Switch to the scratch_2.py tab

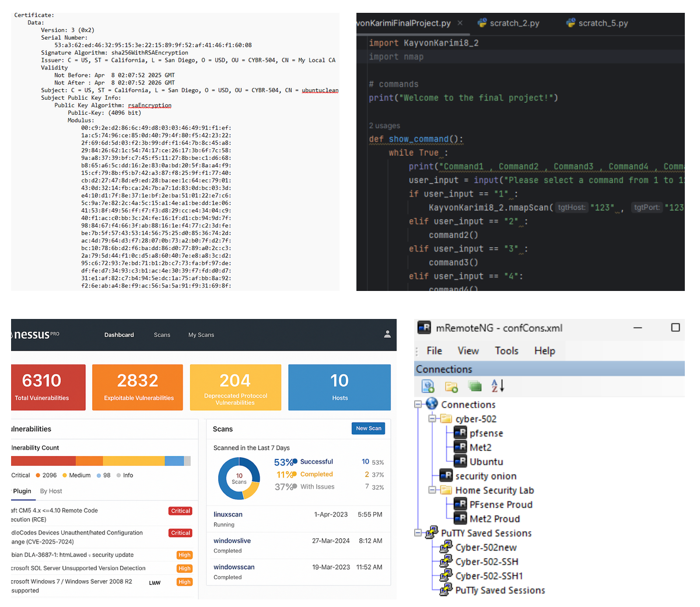click(x=514, y=23)
